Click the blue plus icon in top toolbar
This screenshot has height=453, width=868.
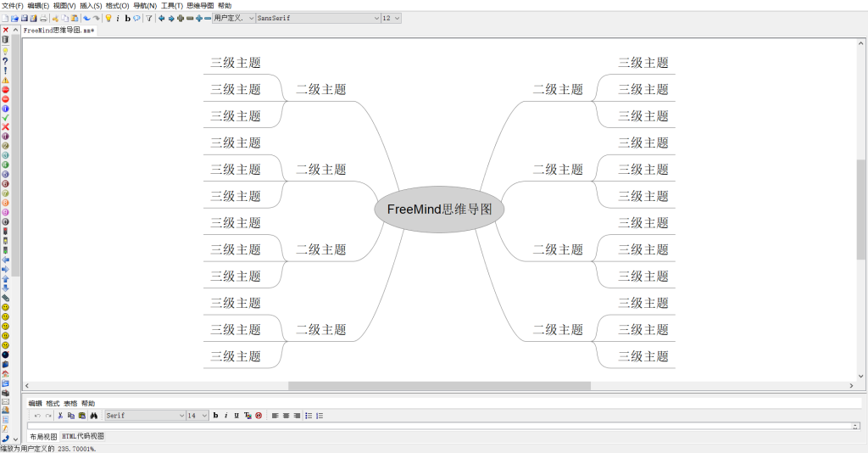198,19
